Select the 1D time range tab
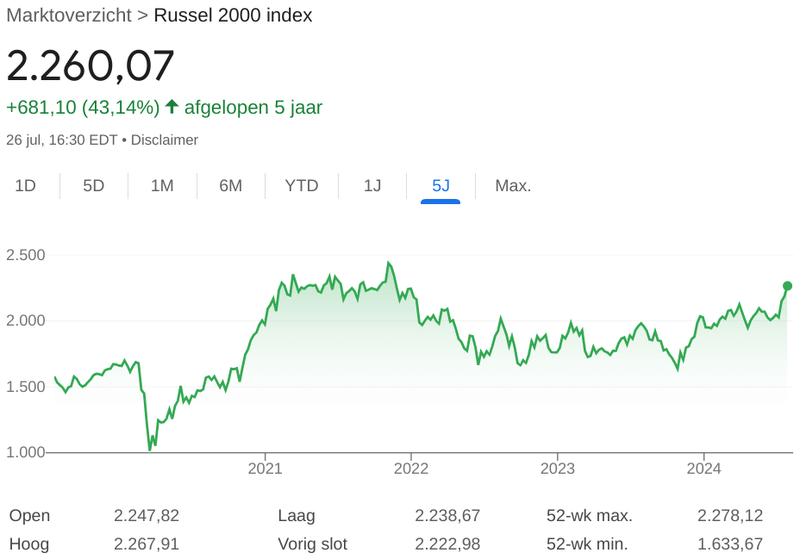 point(26,186)
